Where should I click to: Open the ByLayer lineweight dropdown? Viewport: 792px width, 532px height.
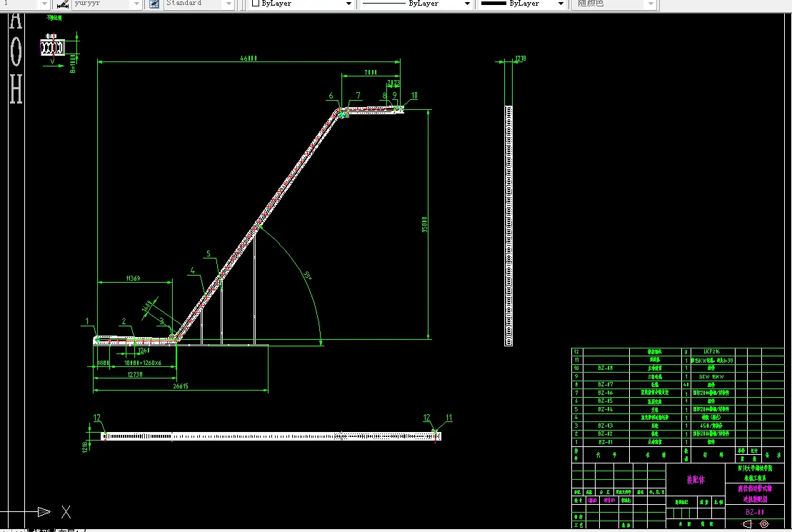(x=561, y=4)
